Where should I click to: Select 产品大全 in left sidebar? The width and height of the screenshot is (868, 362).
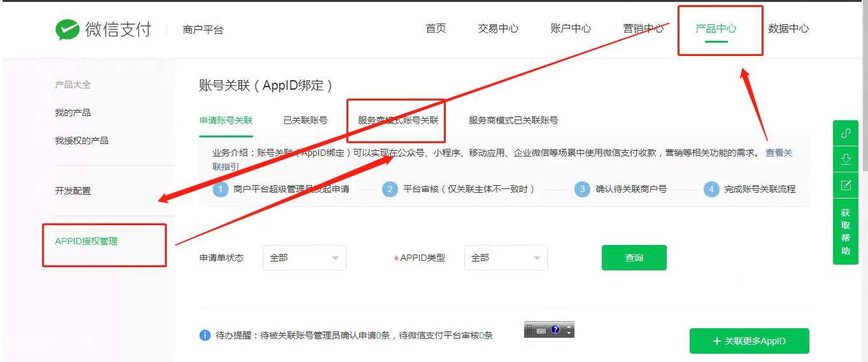click(73, 85)
